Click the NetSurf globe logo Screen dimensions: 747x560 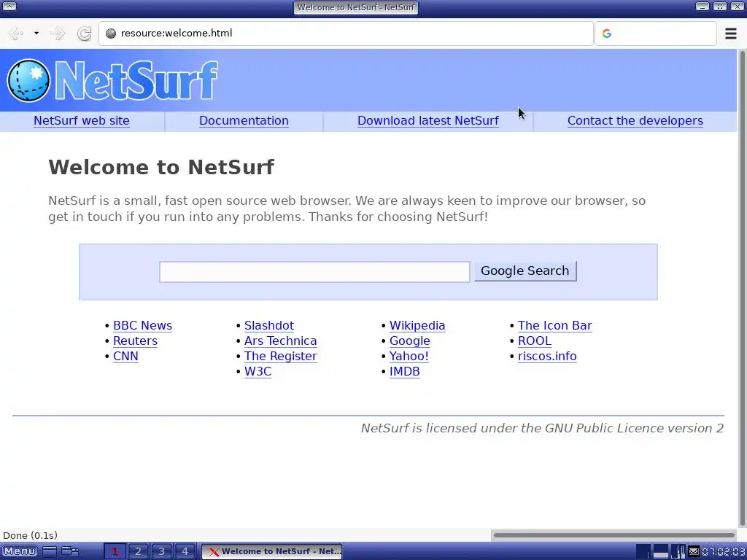28,80
